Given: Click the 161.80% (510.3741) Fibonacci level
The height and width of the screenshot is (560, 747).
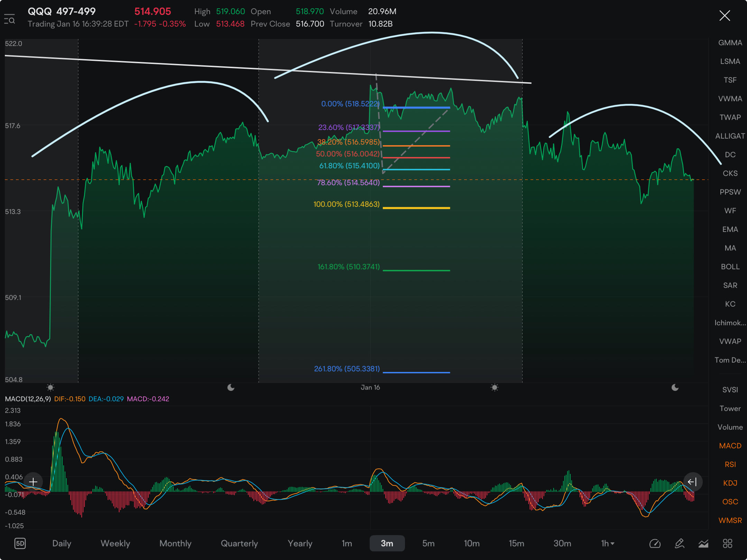Looking at the screenshot, I should tap(349, 267).
